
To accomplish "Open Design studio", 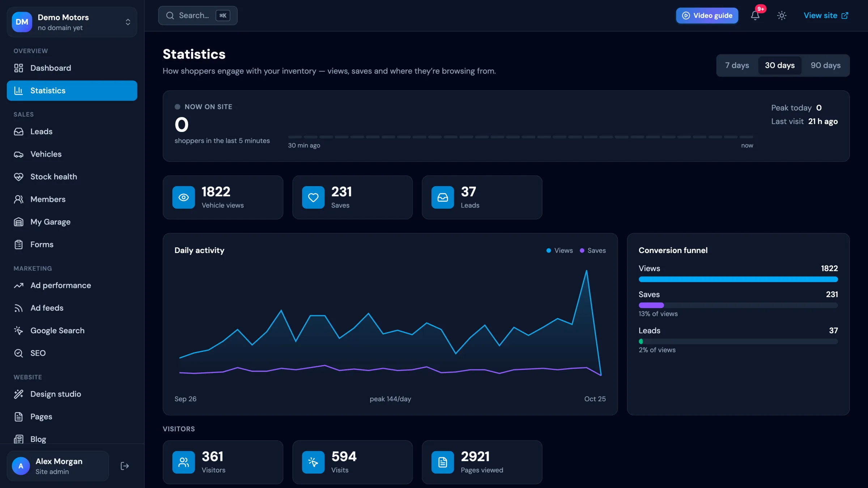I will (x=72, y=394).
